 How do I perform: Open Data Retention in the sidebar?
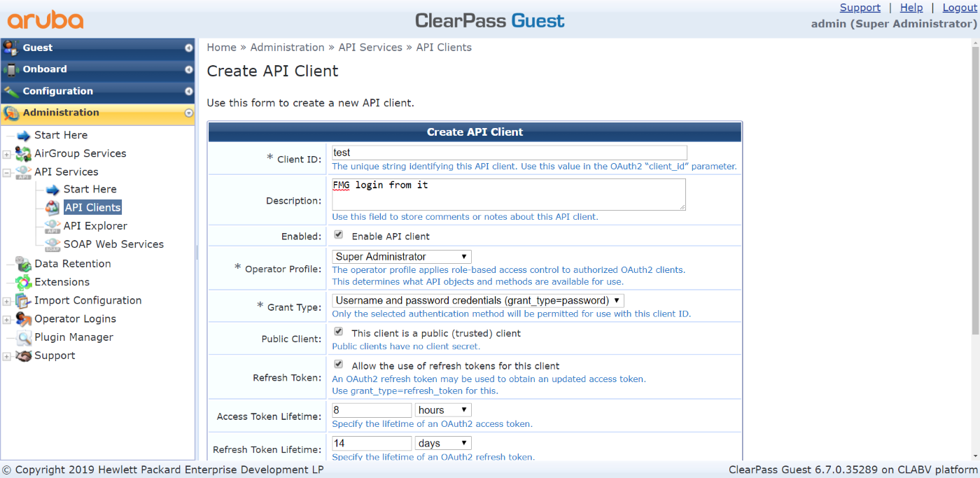[x=73, y=264]
